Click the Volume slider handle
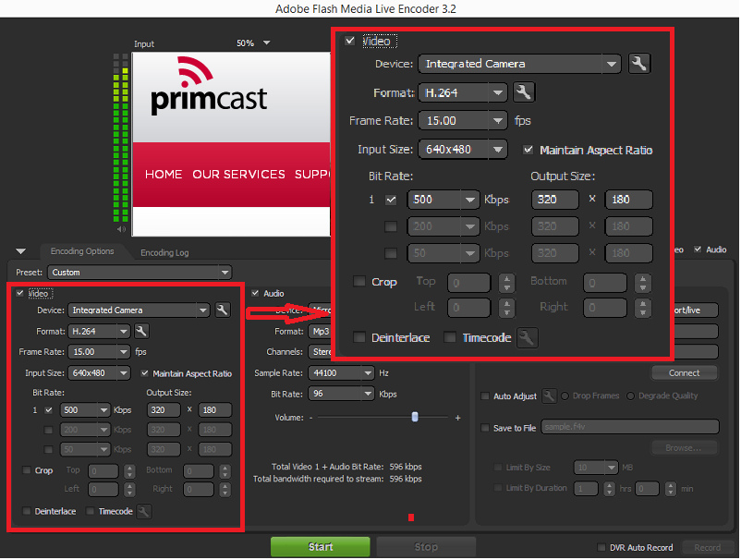 pyautogui.click(x=415, y=417)
